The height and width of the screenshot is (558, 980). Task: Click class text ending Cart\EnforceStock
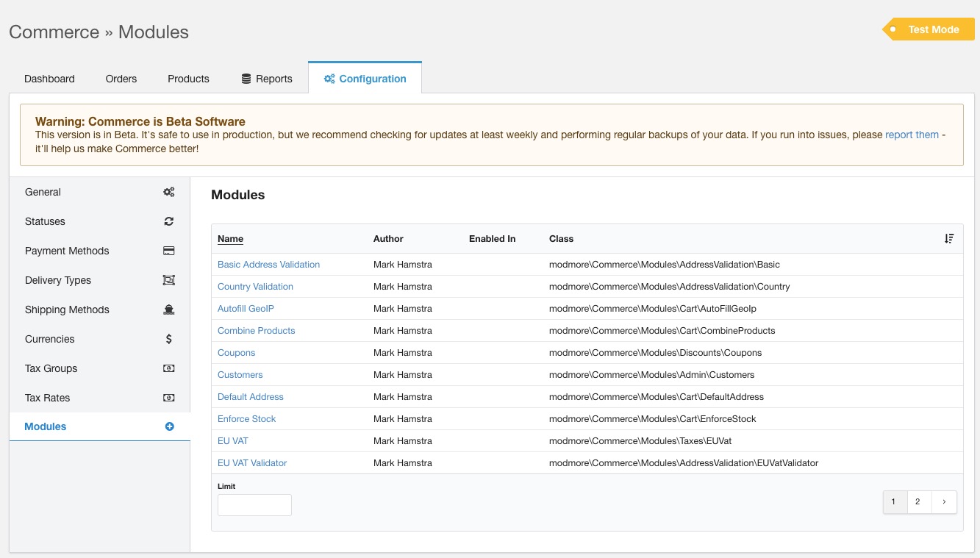click(653, 419)
